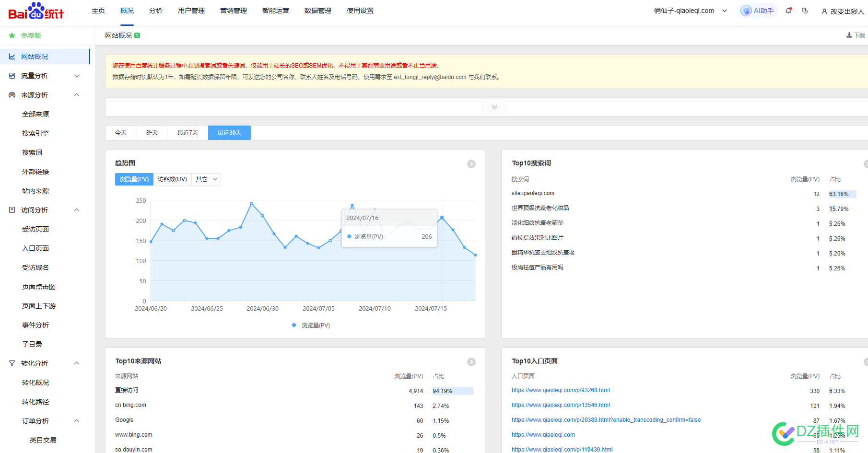
Task: Open the 智能运营 top menu
Action: pyautogui.click(x=276, y=11)
